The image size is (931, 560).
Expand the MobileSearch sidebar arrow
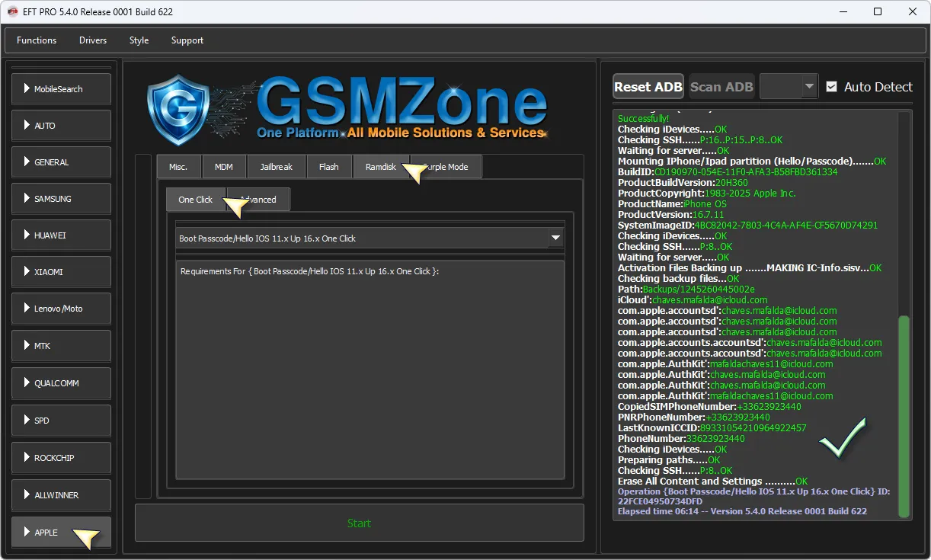point(27,89)
